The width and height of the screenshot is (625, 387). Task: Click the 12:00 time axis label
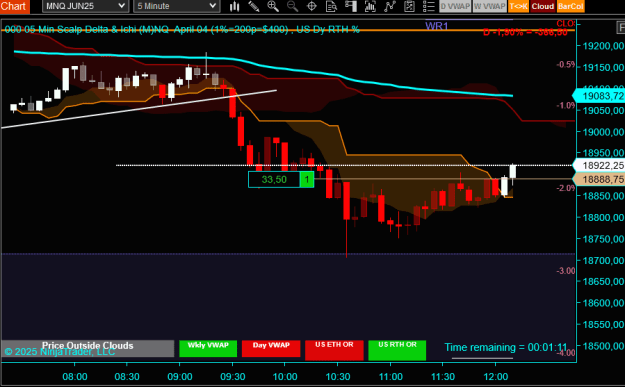[x=495, y=377]
